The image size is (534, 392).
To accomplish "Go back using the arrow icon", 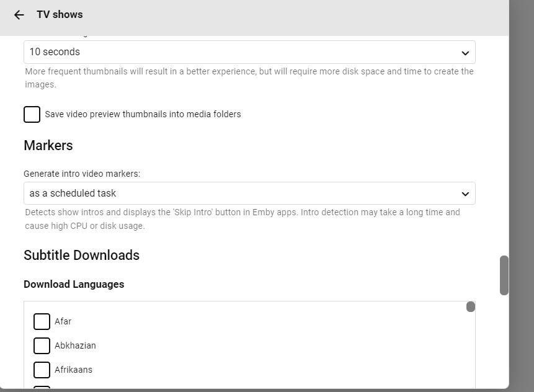I will (19, 15).
